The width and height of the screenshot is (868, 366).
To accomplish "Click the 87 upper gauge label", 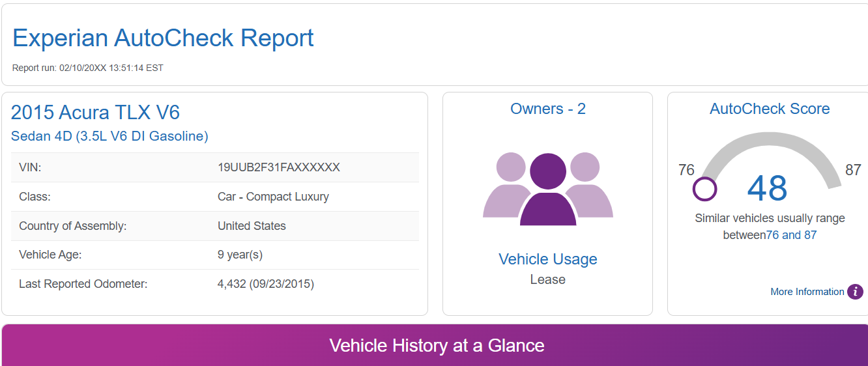I will 853,171.
